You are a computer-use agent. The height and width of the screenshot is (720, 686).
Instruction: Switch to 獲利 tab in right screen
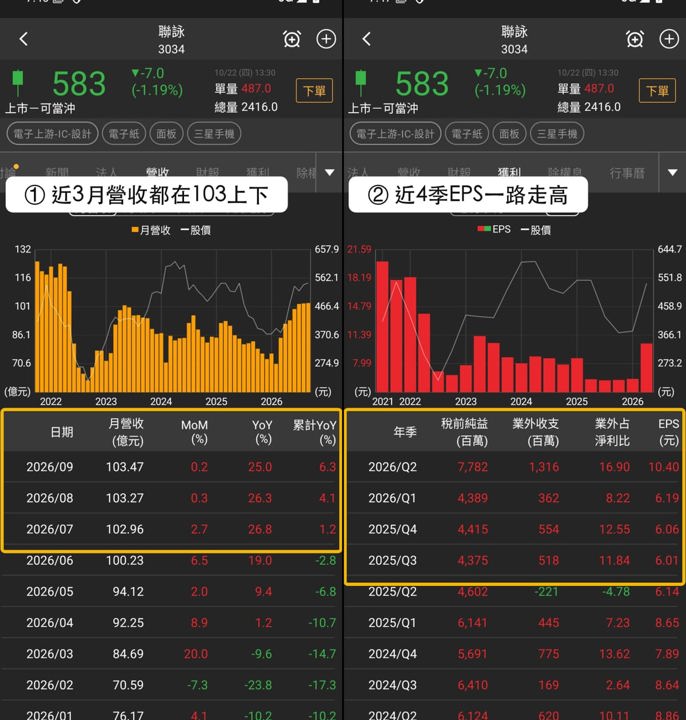[x=509, y=173]
